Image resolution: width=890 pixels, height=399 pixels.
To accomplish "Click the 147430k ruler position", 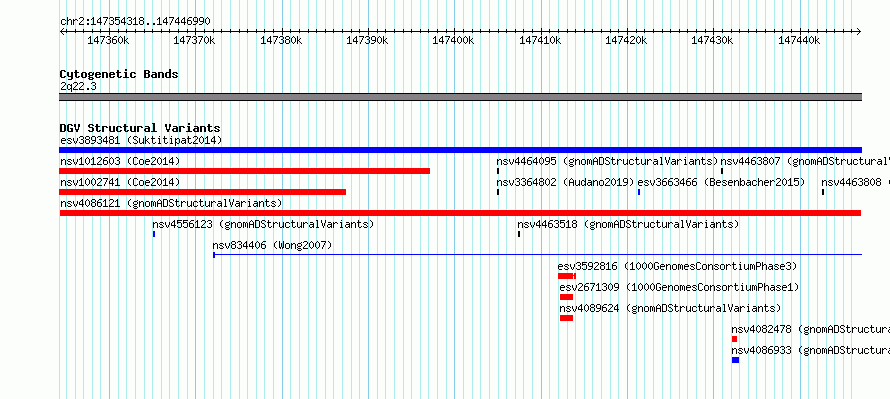I will pyautogui.click(x=712, y=40).
